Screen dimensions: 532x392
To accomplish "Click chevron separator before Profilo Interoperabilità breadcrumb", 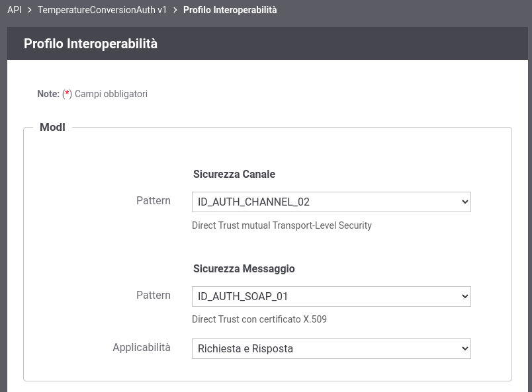I will (x=175, y=10).
